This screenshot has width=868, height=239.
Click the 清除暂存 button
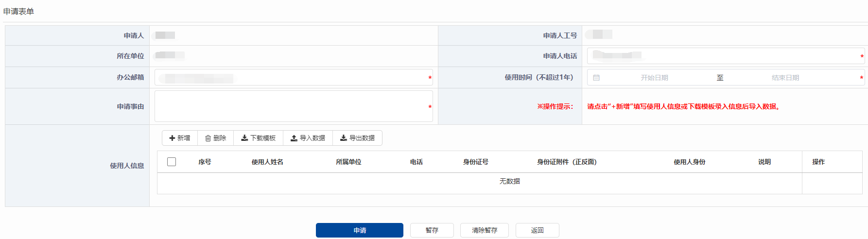coord(484,230)
